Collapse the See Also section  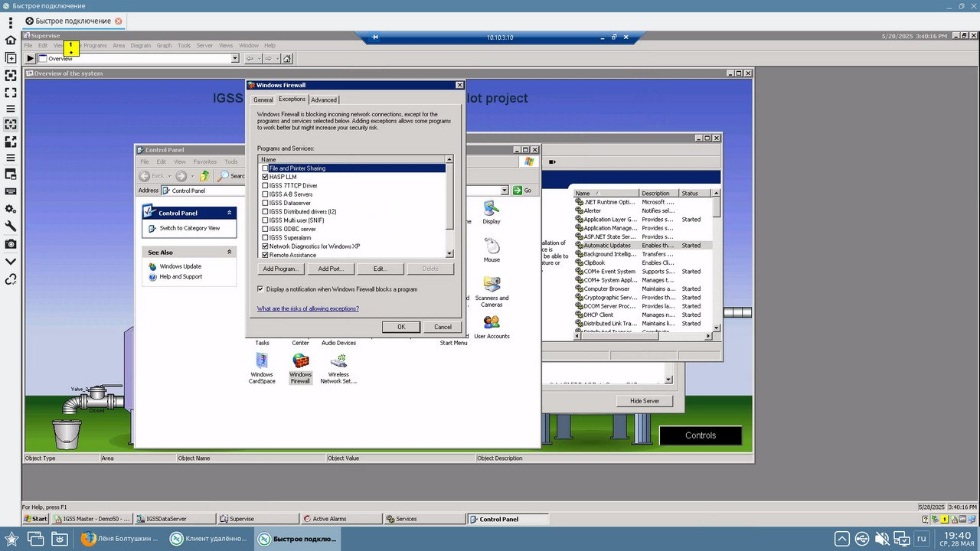229,252
